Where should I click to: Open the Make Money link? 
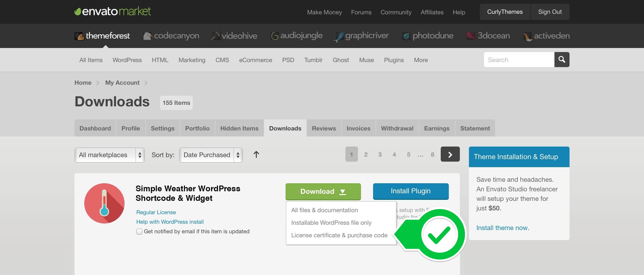coord(324,12)
